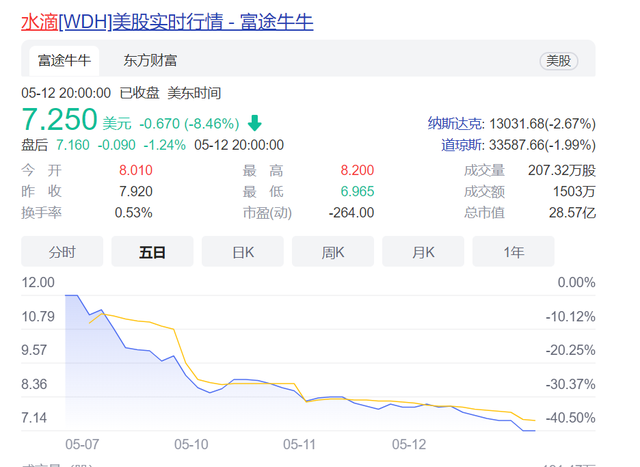Screen dimensions: 640x467
Task: Click the 05-07 date marker on chart
Action: click(x=82, y=444)
